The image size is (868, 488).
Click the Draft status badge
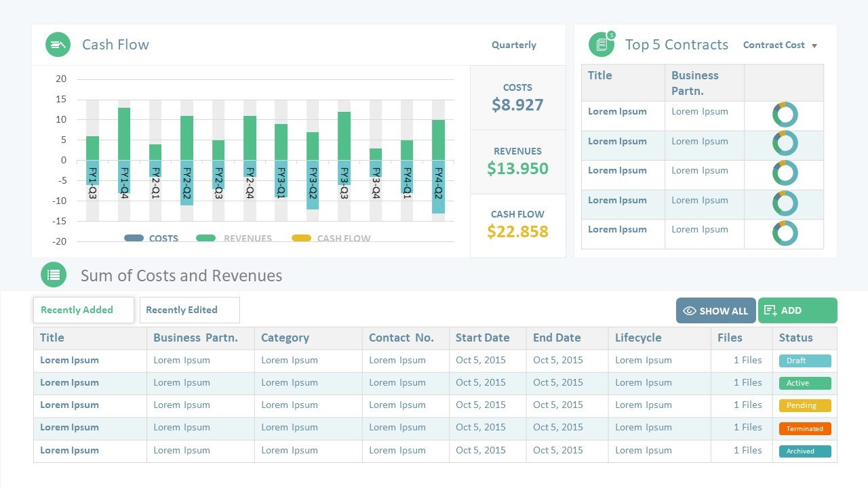[805, 361]
